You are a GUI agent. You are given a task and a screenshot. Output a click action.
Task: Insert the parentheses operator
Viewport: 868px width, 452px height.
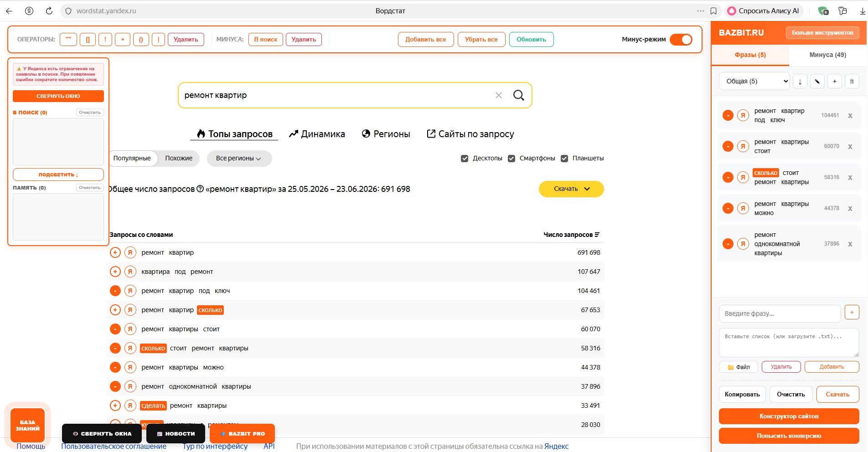(x=141, y=40)
